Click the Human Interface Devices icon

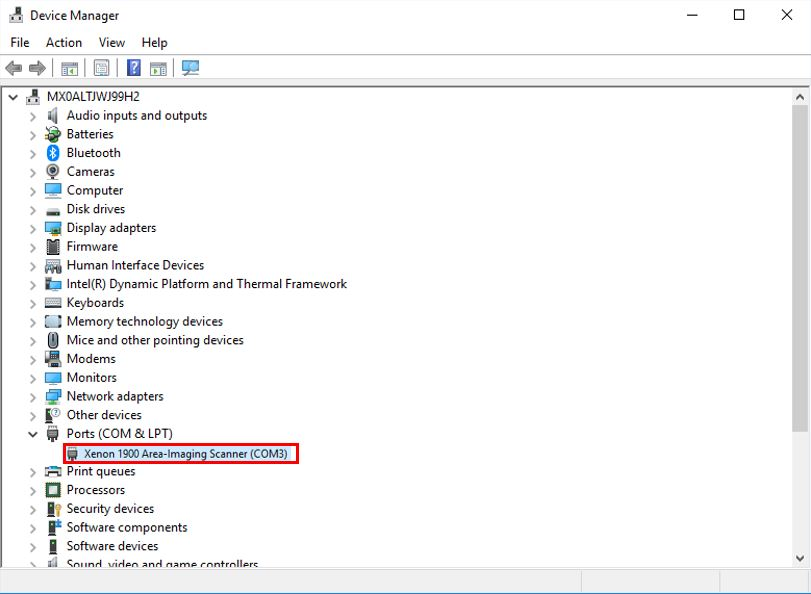(x=53, y=265)
